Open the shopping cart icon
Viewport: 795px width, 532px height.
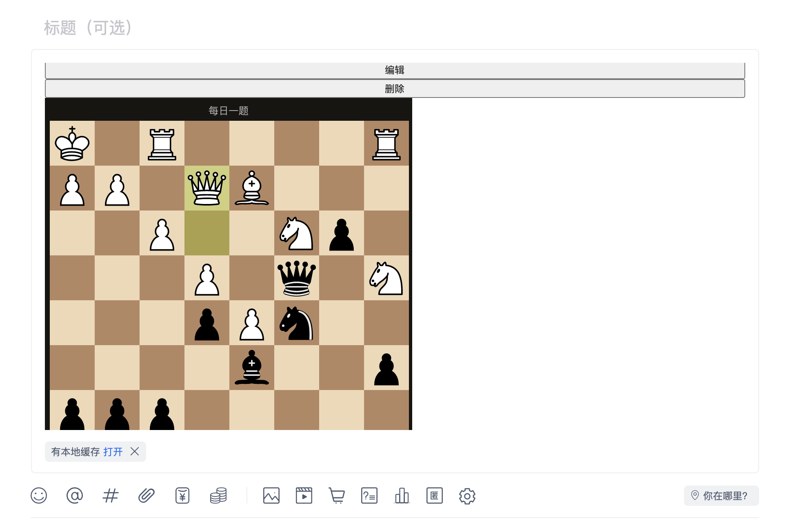click(337, 496)
